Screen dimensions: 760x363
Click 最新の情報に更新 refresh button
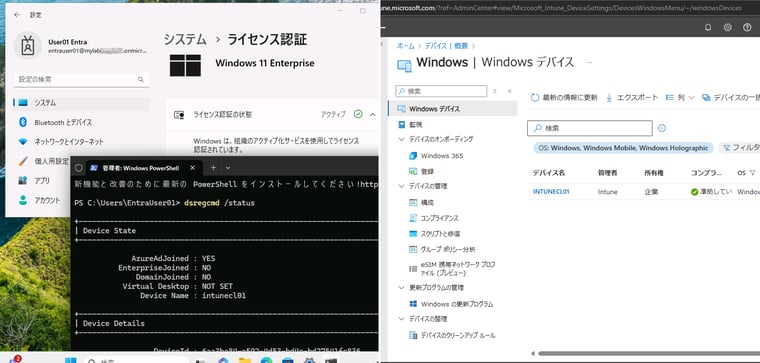tap(564, 97)
